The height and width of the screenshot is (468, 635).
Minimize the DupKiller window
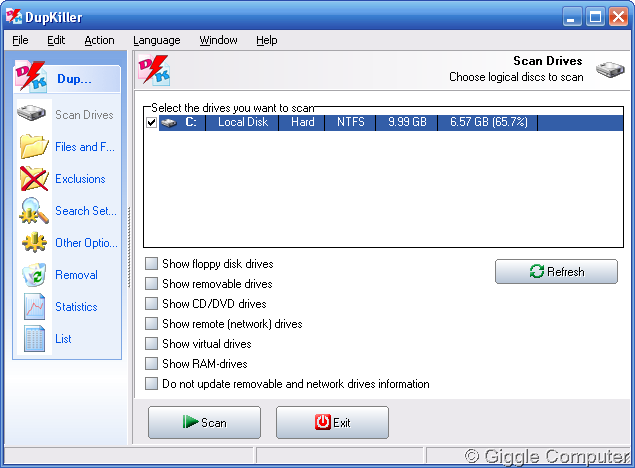click(572, 17)
